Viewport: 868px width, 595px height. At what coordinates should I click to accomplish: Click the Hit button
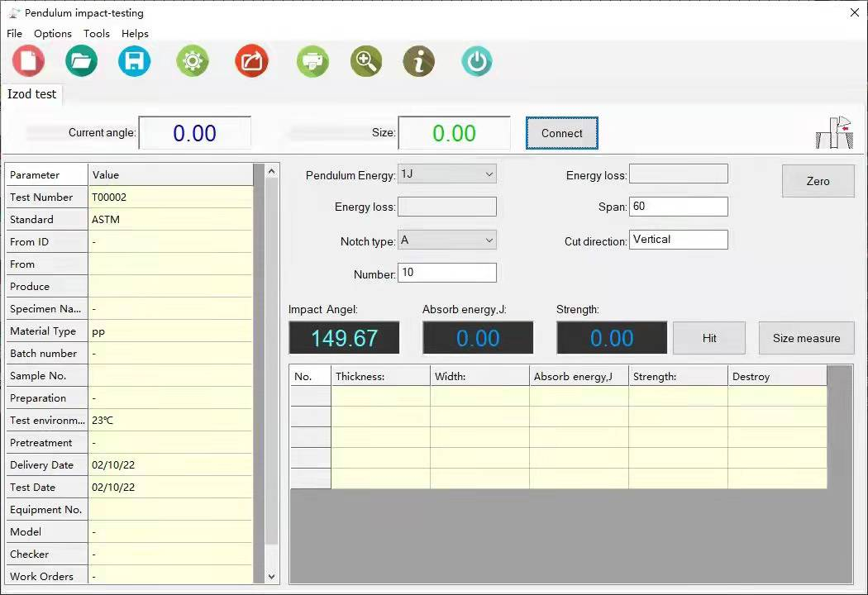[x=708, y=337]
